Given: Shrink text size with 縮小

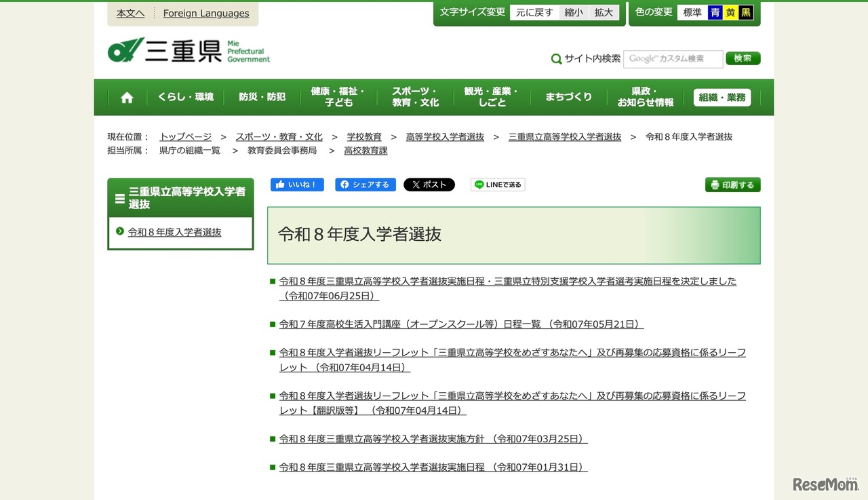Looking at the screenshot, I should click(574, 13).
